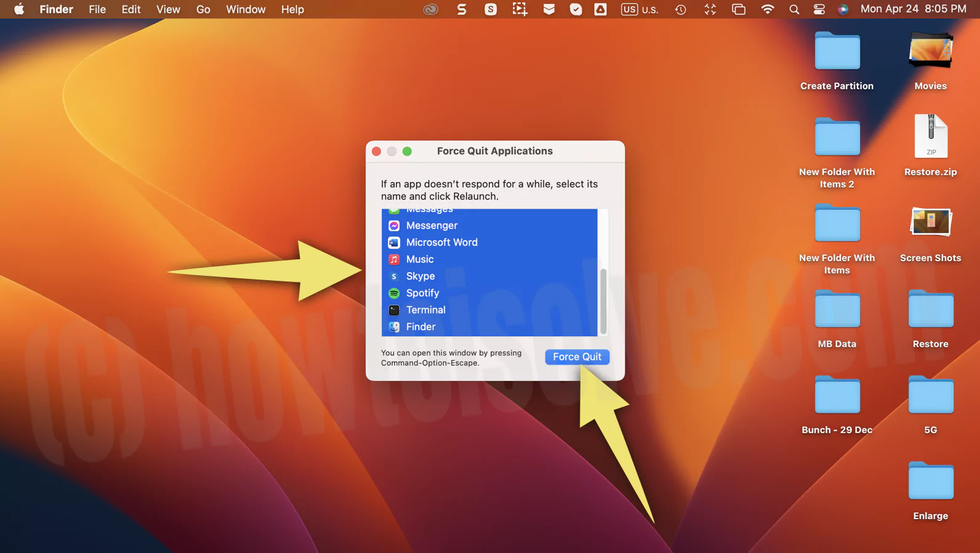This screenshot has width=980, height=553.
Task: Select the Restore folder on desktop
Action: click(930, 318)
